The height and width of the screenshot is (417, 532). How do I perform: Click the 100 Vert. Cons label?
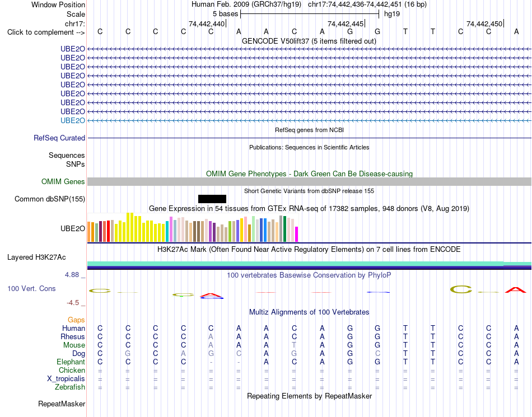31,288
